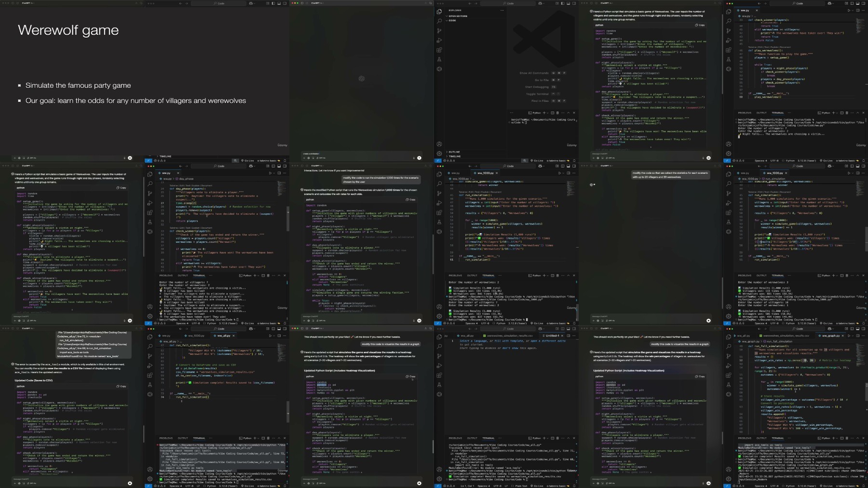Open run options chevron in ww_graph.py frame

pos(853,335)
